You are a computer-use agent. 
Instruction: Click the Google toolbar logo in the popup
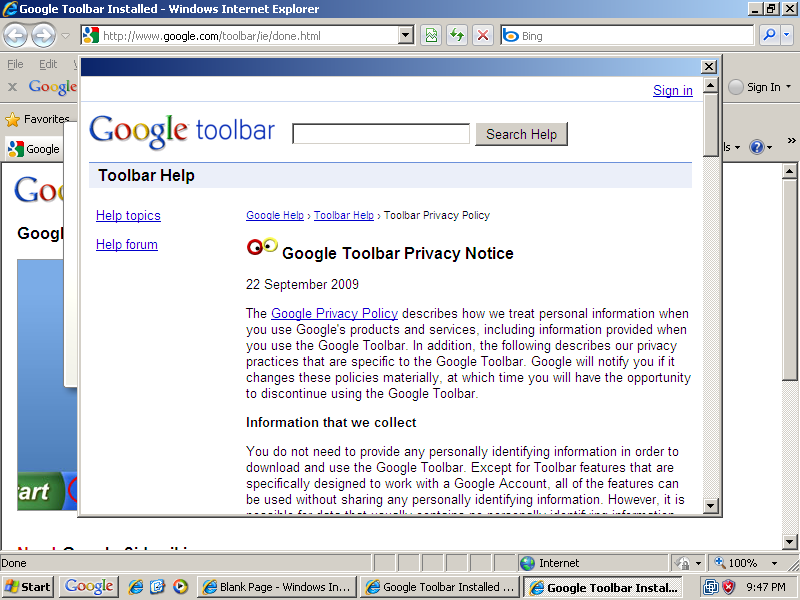pos(182,131)
